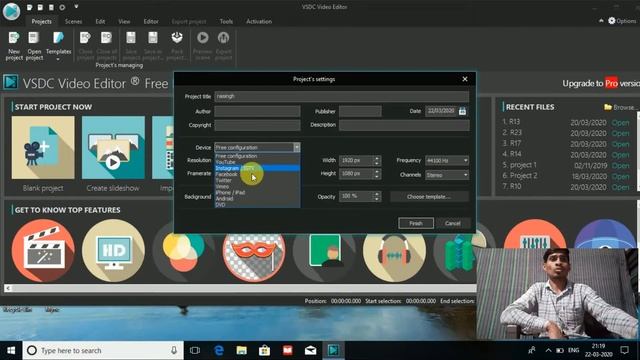Click the Project title input field

[342, 96]
